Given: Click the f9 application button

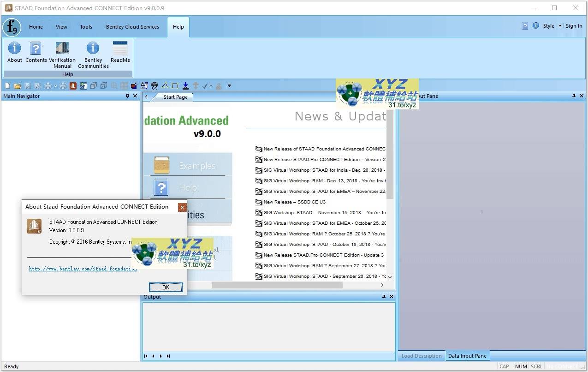Looking at the screenshot, I should [x=12, y=27].
